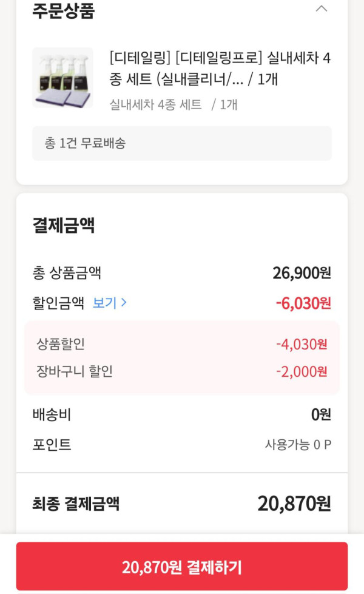
Task: Tap the 주문상품 section heading
Action: 64,11
